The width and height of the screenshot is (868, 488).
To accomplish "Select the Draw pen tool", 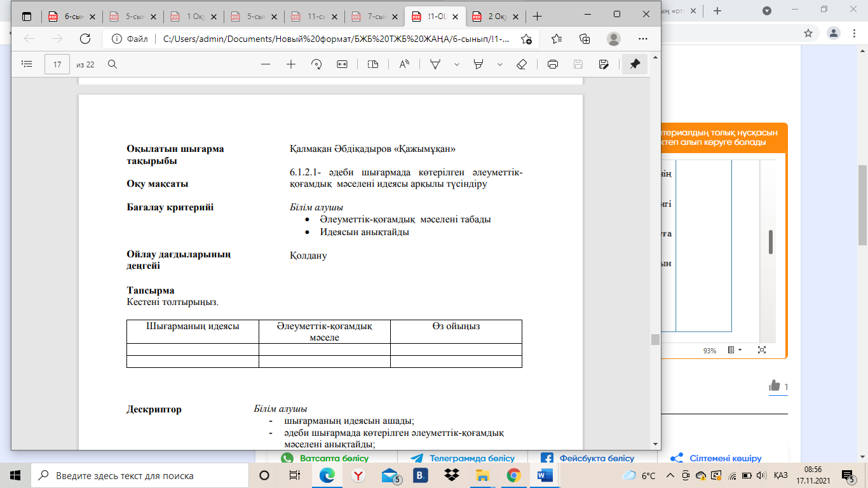I will pyautogui.click(x=436, y=64).
